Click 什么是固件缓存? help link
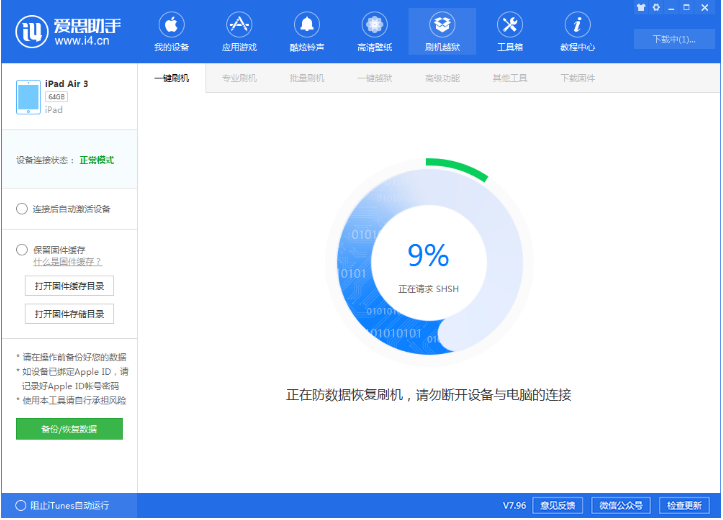723x520 pixels. (x=67, y=262)
